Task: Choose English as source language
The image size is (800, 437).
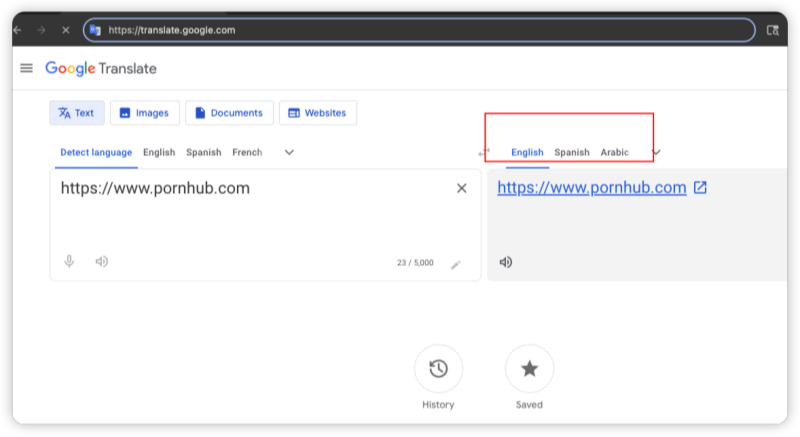Action: [159, 152]
